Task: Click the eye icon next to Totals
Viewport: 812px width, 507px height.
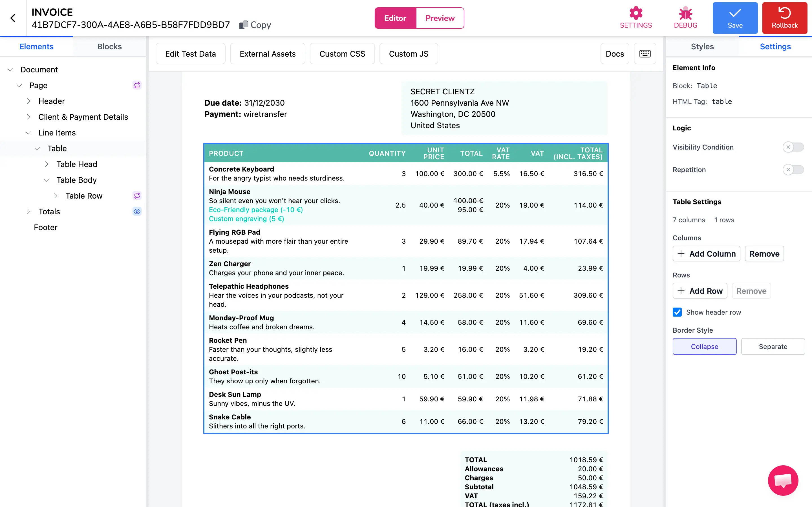Action: pos(137,211)
